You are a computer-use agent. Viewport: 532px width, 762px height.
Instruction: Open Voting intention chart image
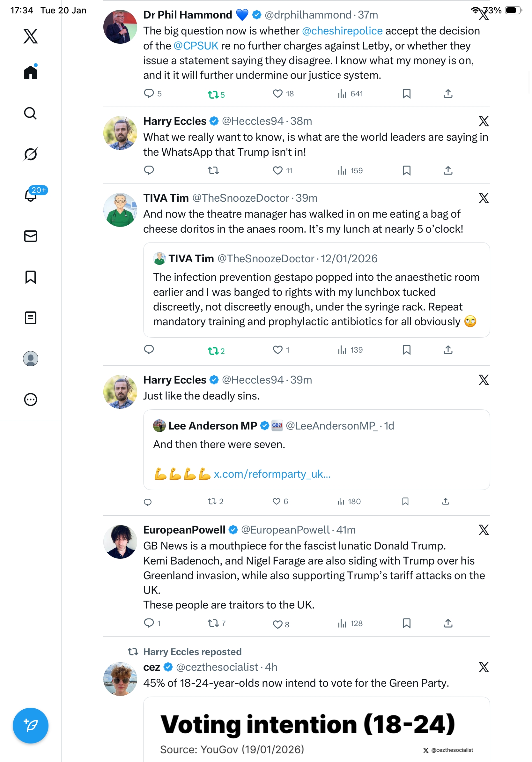316,730
